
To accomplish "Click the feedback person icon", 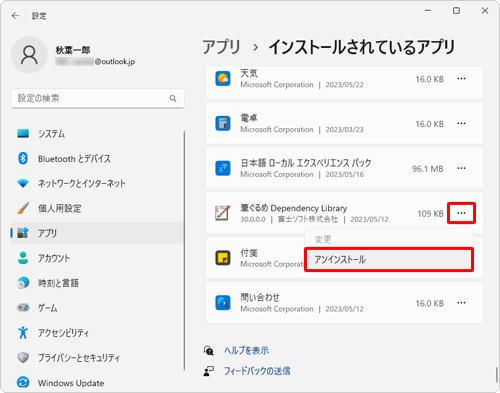I will [x=208, y=371].
